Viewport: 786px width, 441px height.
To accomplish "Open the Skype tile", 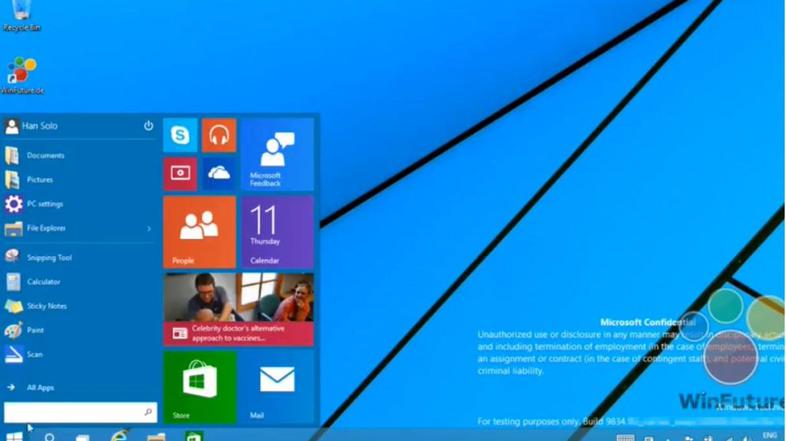I will pos(180,135).
